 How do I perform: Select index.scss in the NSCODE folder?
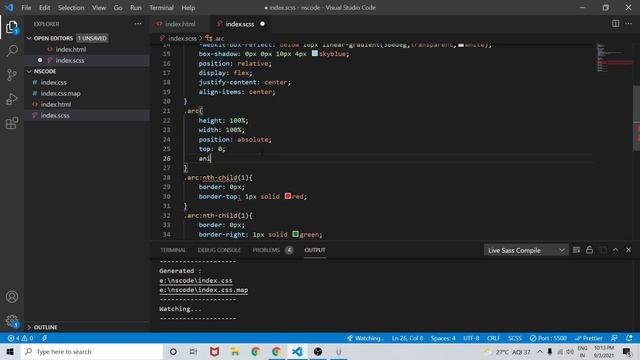tap(55, 115)
